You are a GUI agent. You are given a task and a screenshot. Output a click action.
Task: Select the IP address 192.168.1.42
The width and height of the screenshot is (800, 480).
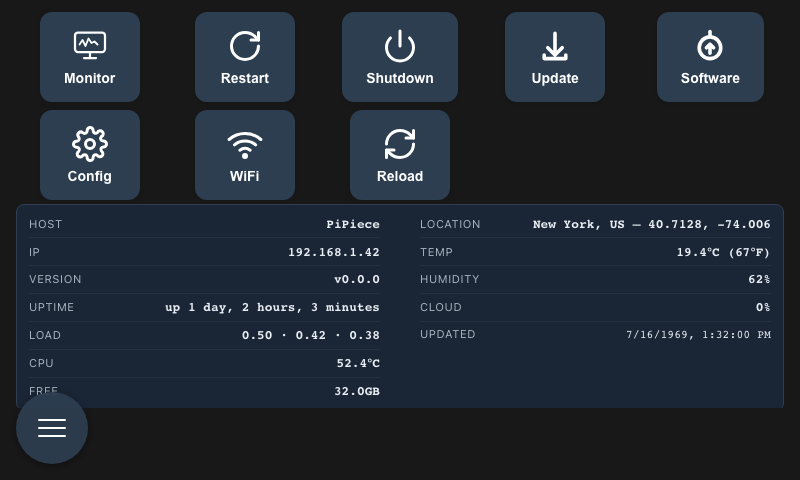(334, 252)
